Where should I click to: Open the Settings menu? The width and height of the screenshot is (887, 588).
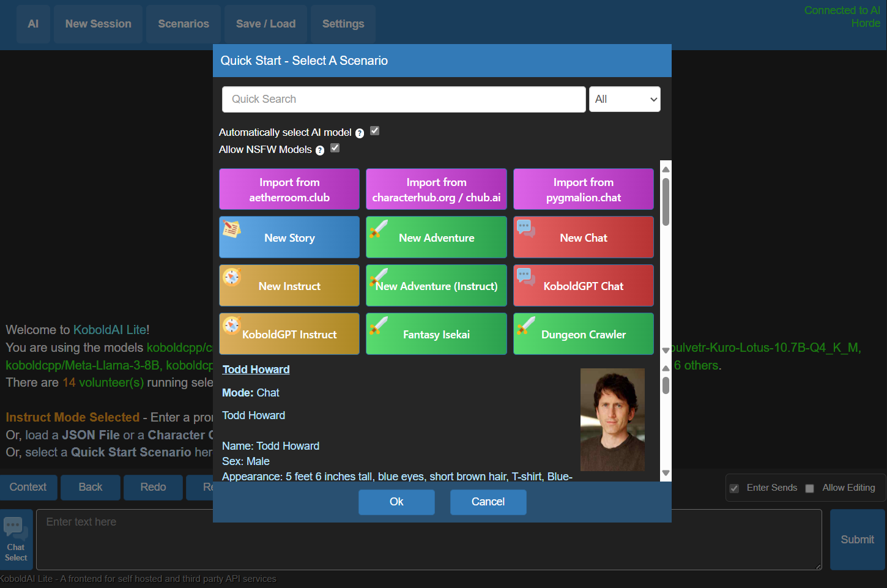[343, 24]
